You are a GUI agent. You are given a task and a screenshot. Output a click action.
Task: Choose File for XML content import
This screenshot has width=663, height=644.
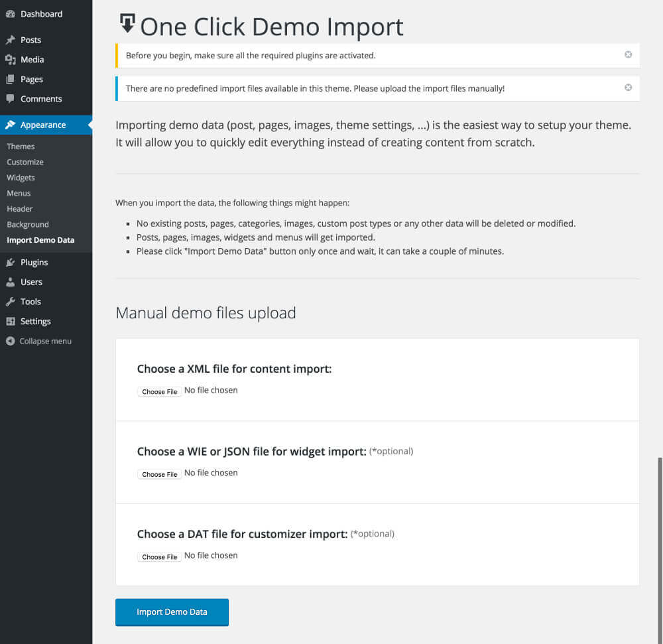(x=159, y=391)
